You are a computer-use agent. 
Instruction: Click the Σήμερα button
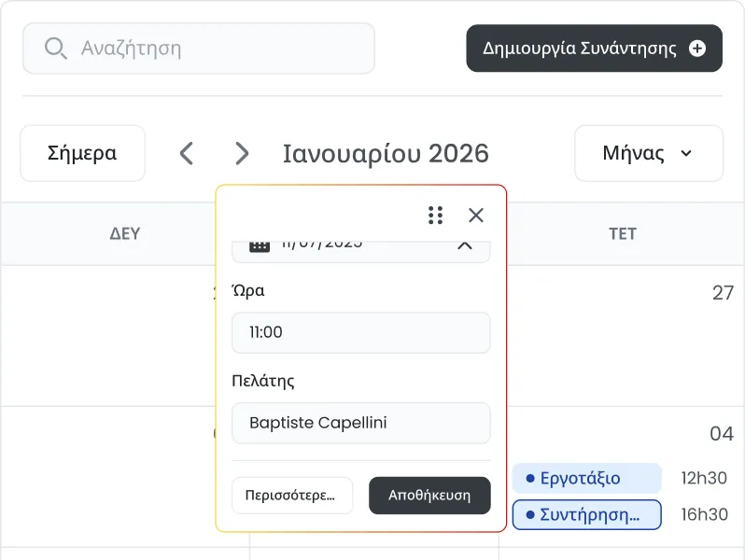(82, 153)
